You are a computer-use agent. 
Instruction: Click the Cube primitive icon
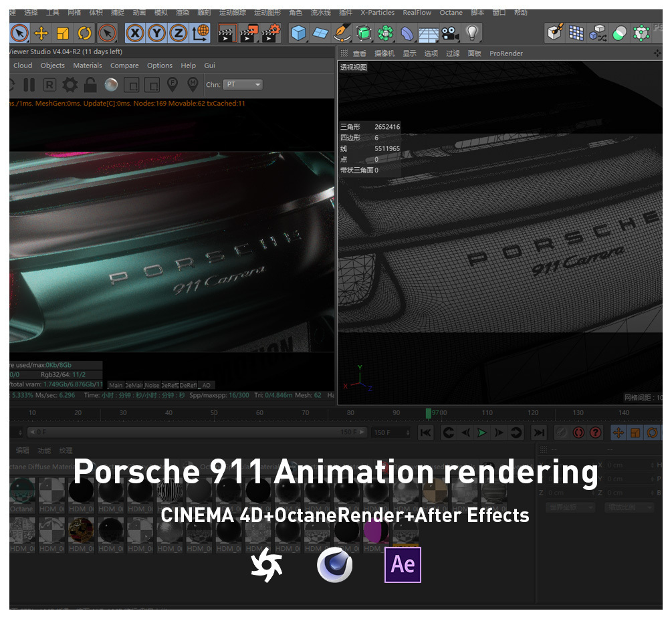298,32
